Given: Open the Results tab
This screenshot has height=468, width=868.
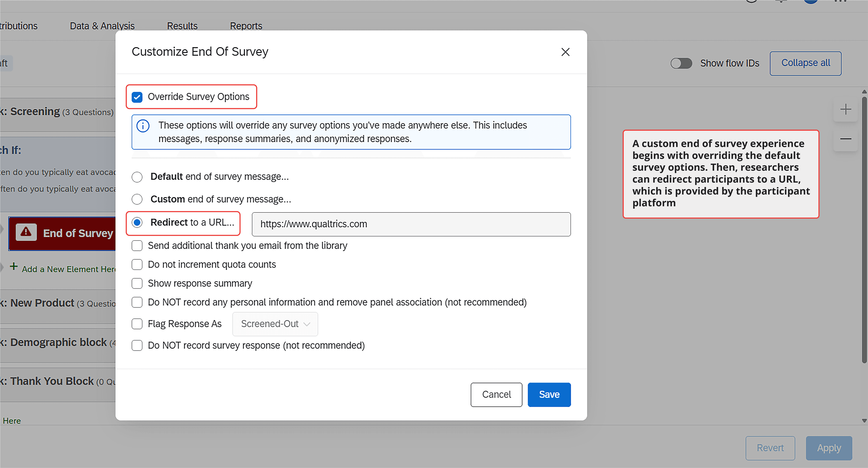Looking at the screenshot, I should (182, 26).
